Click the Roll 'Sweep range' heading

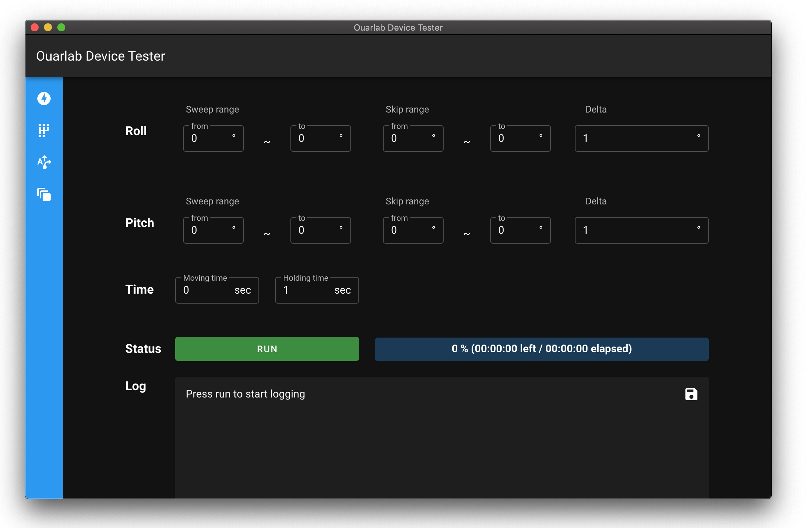[x=212, y=110]
